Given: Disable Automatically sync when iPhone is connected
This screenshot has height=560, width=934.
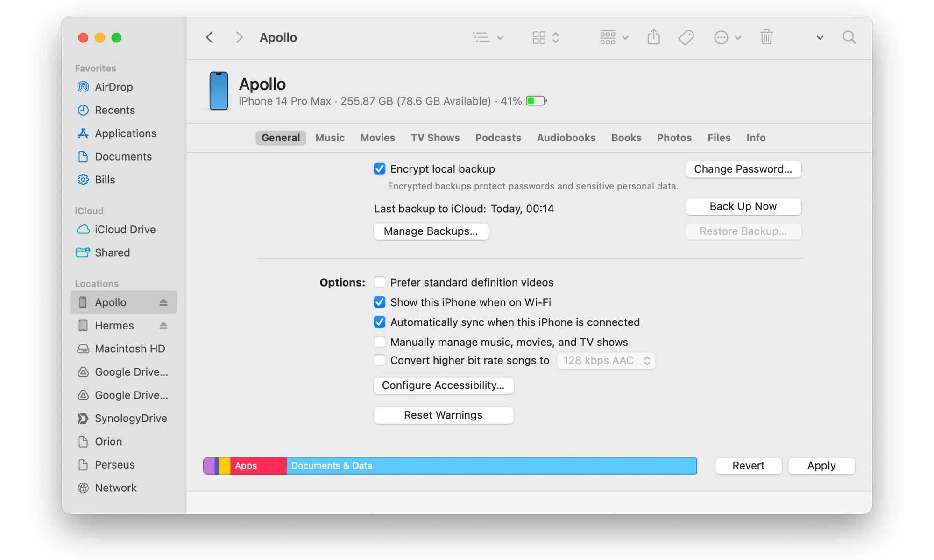Looking at the screenshot, I should click(x=379, y=322).
